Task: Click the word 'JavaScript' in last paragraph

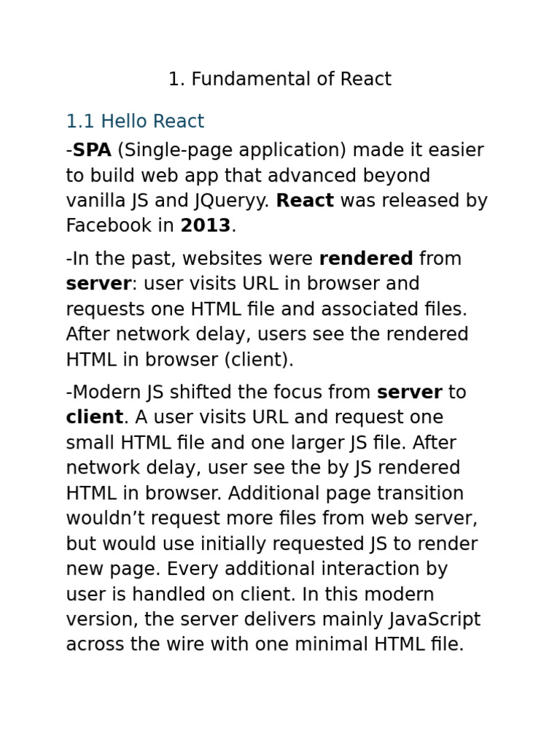Action: coord(435,620)
